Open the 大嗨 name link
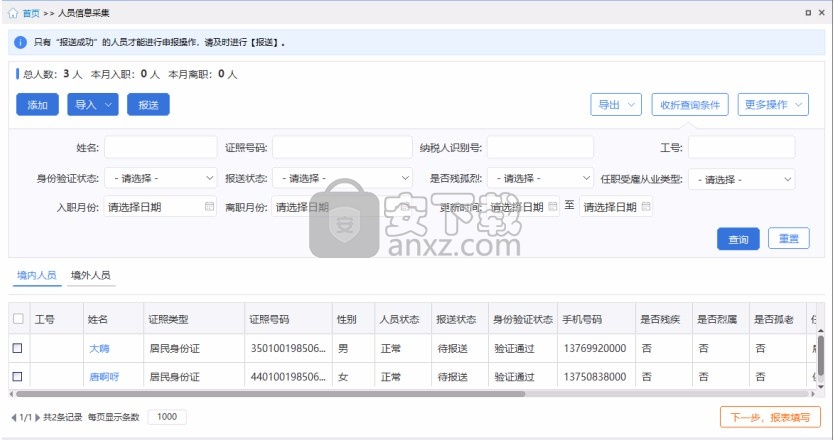The image size is (834, 440). click(x=99, y=348)
